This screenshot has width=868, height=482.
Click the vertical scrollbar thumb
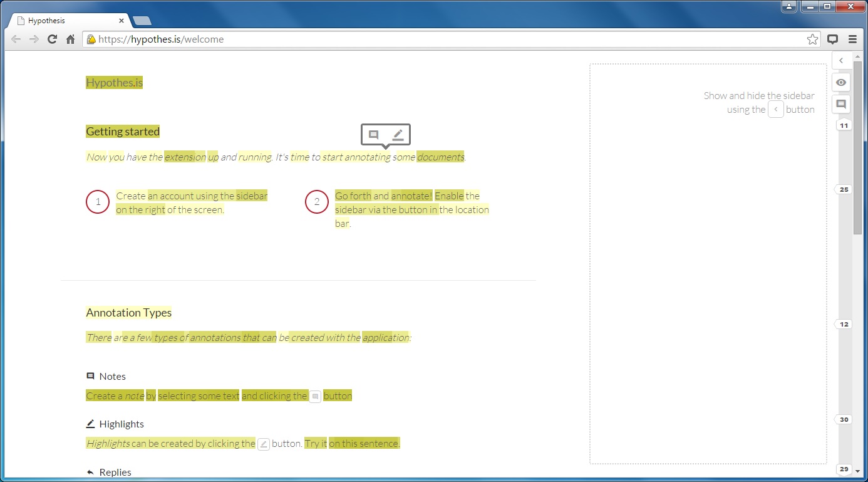pos(857,147)
